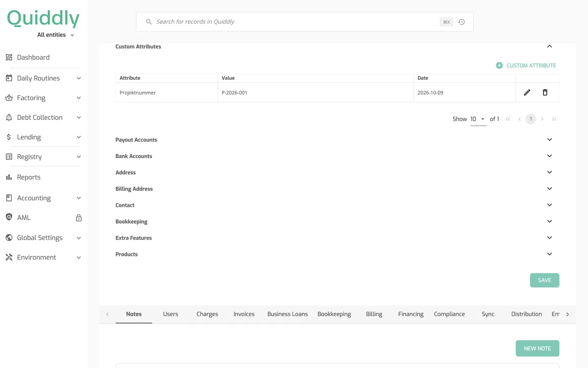
Task: Click the Global Settings globe icon
Action: (x=9, y=238)
